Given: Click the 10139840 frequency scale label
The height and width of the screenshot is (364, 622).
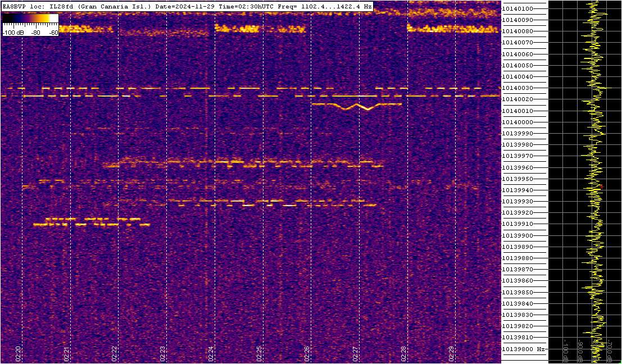Looking at the screenshot, I should (x=517, y=304).
